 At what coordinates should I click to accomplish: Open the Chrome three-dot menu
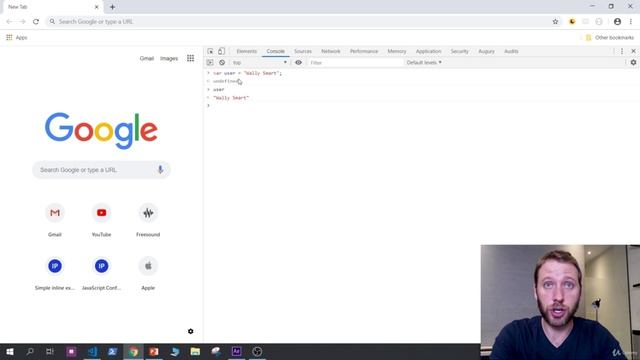pyautogui.click(x=631, y=22)
